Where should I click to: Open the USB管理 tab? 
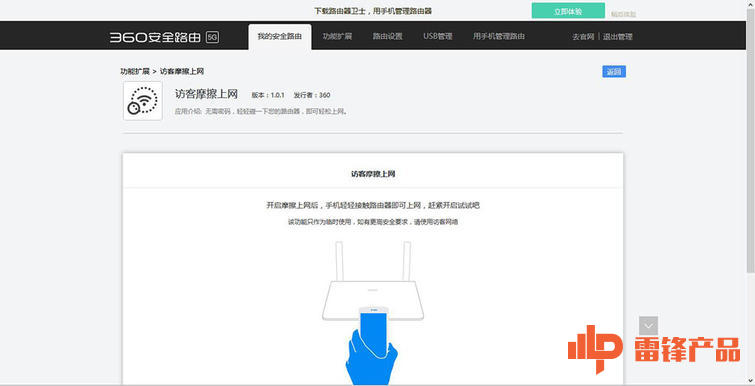click(438, 37)
